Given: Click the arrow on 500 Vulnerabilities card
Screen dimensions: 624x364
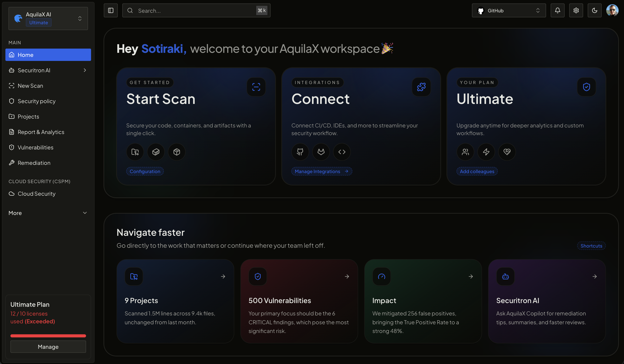Looking at the screenshot, I should pyautogui.click(x=347, y=276).
